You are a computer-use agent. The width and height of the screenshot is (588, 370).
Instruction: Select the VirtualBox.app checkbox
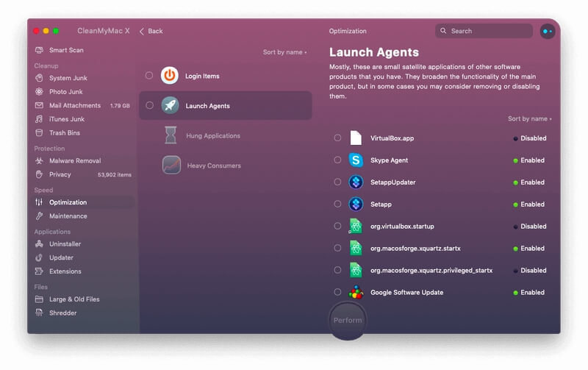(337, 138)
